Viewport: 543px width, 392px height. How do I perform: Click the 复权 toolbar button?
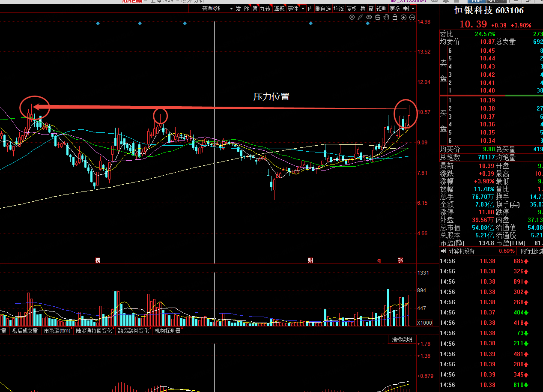[352, 9]
